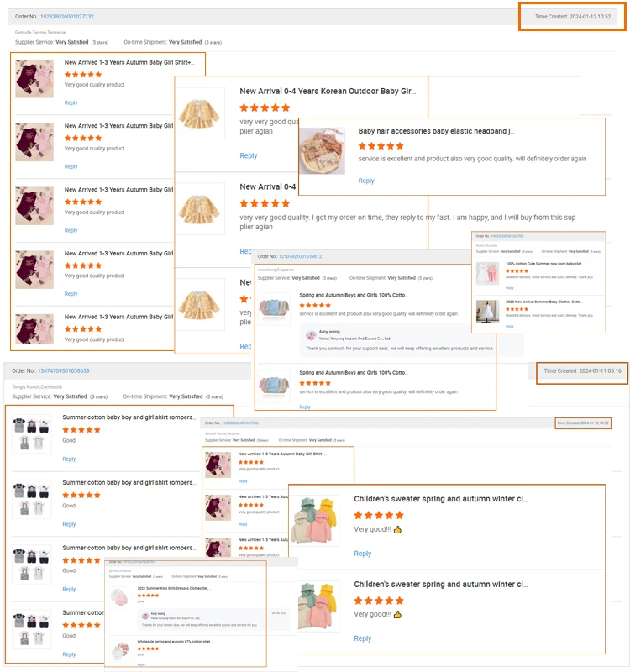Click the Amy wang avatar icon
630x672 pixels.
pos(311,335)
